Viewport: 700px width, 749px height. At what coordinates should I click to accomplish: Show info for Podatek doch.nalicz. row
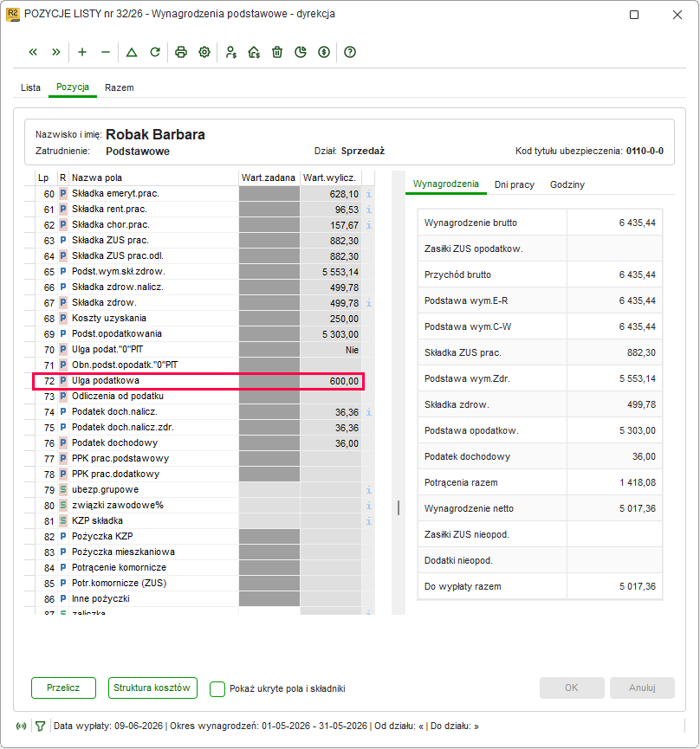coord(368,412)
